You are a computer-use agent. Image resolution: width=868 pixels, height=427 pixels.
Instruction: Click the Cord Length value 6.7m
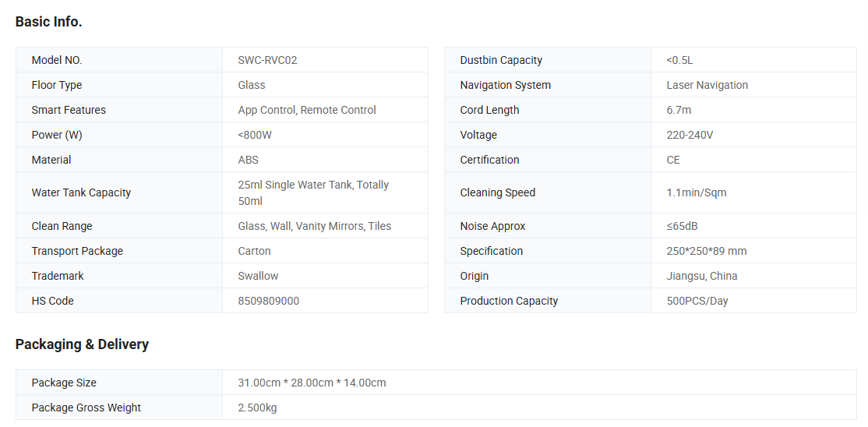[679, 110]
